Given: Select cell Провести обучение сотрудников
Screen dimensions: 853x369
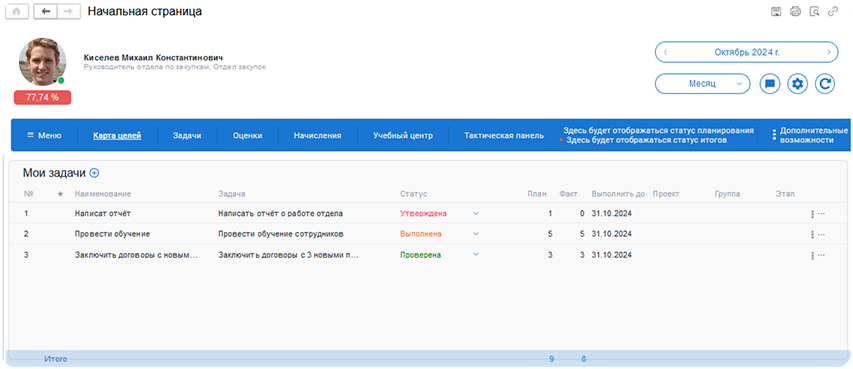Looking at the screenshot, I should tap(280, 233).
